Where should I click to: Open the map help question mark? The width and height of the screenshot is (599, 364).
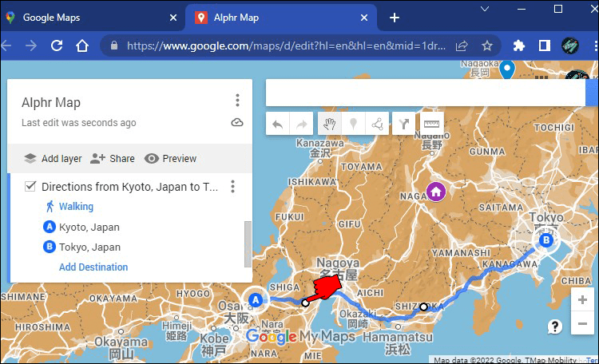(x=555, y=326)
